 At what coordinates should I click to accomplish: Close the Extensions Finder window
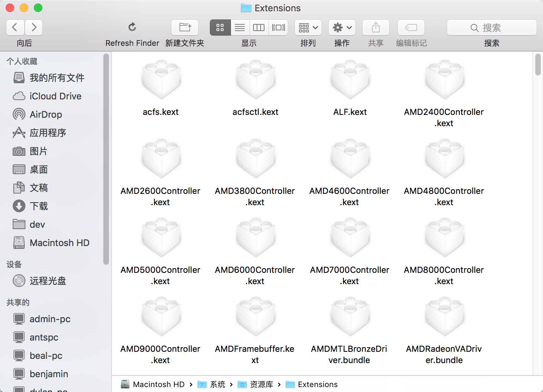pos(10,8)
